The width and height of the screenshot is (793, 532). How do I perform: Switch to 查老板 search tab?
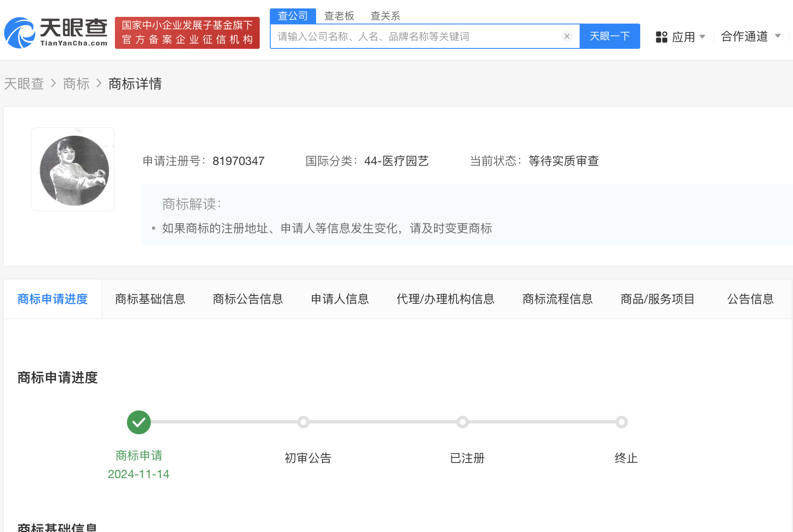pos(339,16)
